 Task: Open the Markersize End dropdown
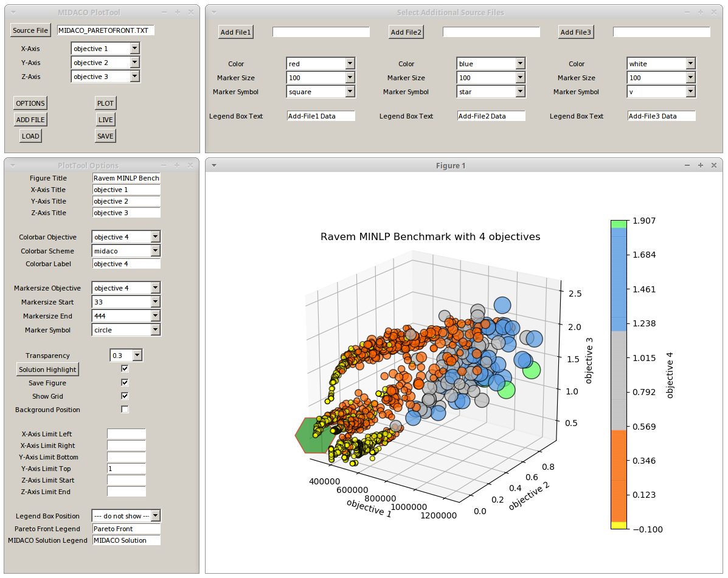127,316
